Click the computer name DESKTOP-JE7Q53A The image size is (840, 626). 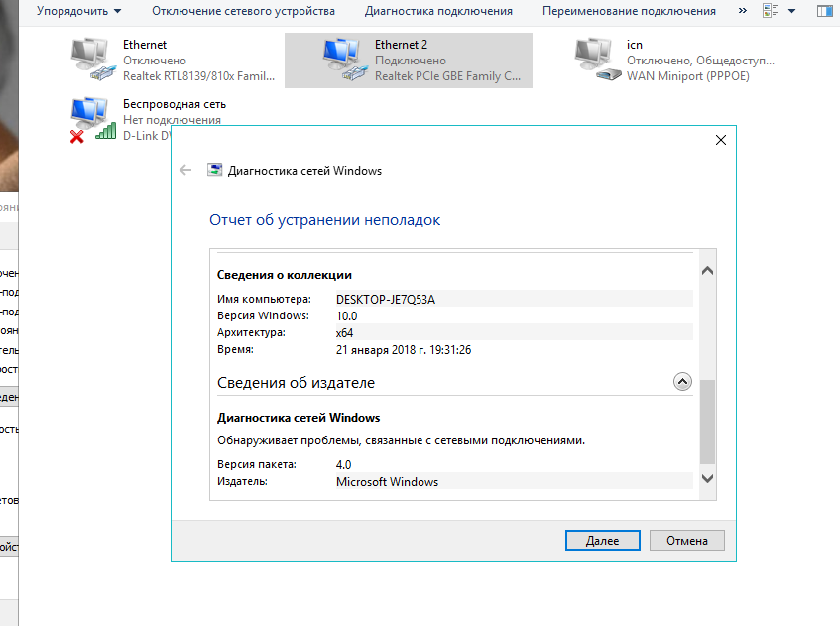(386, 299)
